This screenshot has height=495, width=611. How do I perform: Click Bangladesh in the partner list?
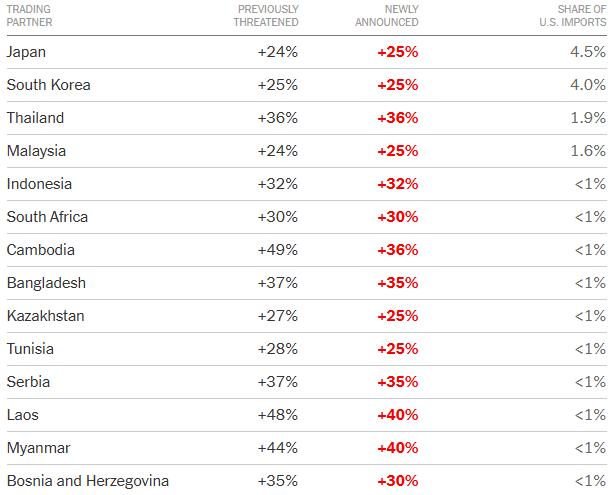pos(46,283)
